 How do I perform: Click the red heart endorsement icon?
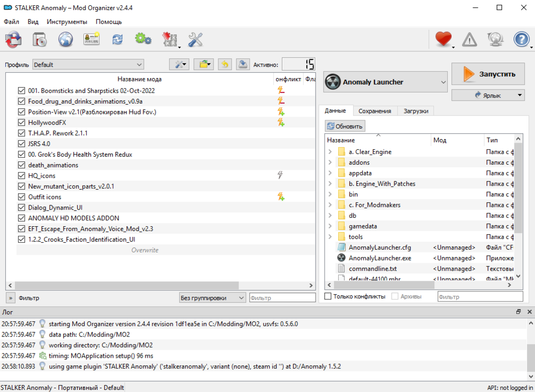442,39
